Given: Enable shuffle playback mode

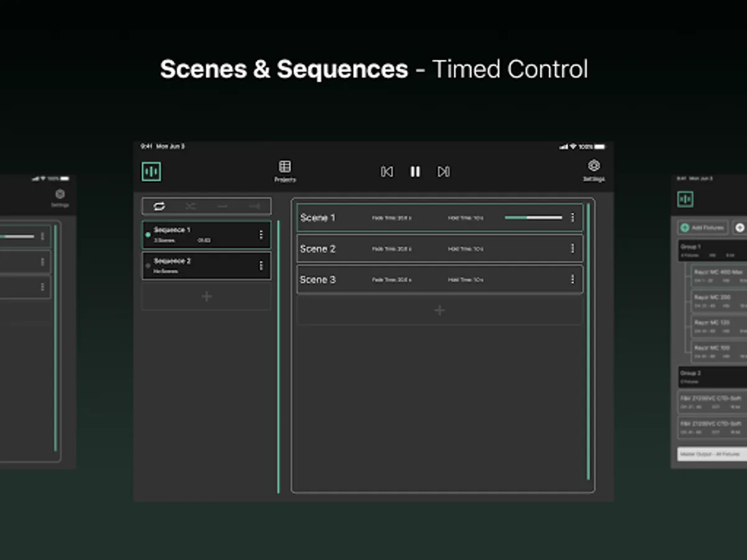Looking at the screenshot, I should pos(190,207).
